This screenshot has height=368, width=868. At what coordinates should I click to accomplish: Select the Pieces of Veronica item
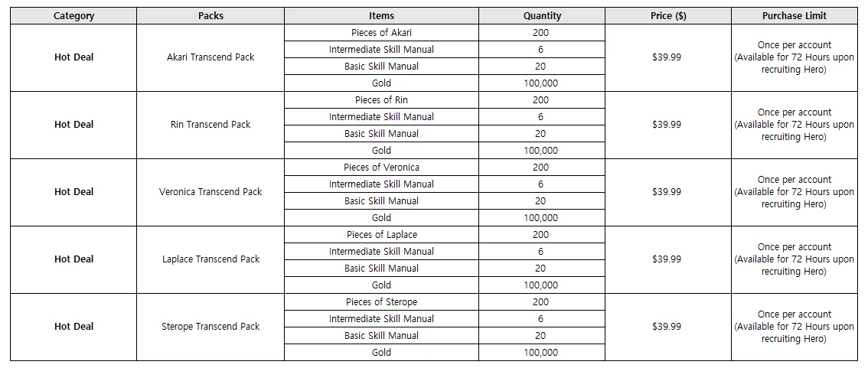[381, 168]
